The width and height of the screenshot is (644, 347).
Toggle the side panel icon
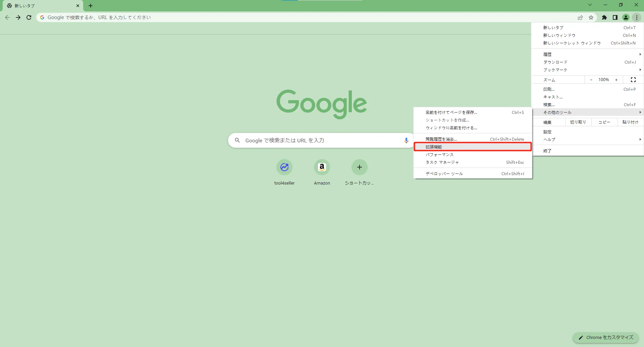(x=615, y=17)
